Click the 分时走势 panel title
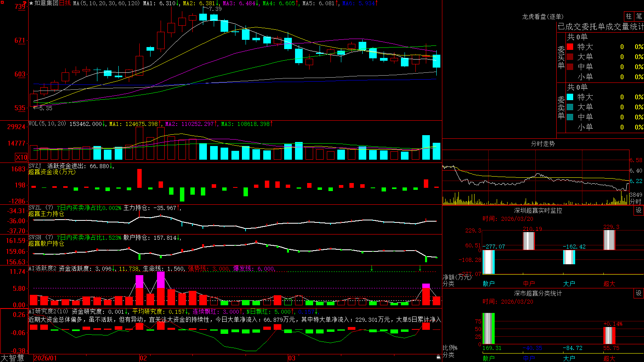The height and width of the screenshot is (362, 644). (543, 144)
